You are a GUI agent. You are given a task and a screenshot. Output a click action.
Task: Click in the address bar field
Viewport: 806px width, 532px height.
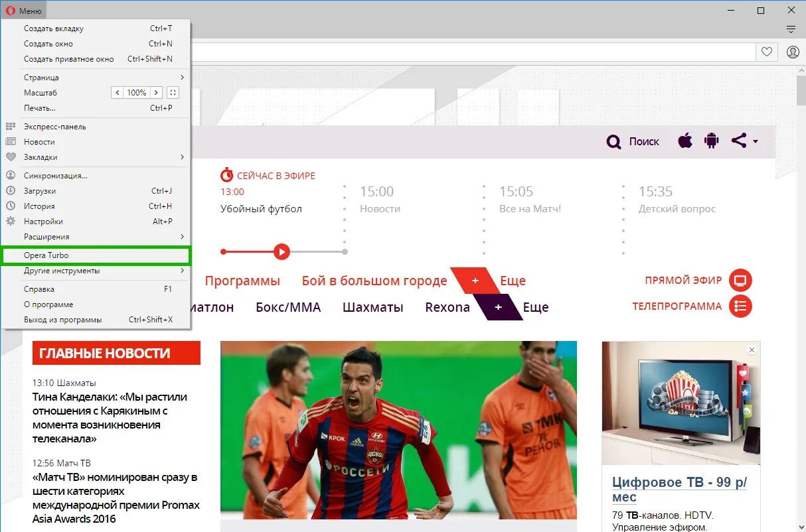tap(473, 52)
